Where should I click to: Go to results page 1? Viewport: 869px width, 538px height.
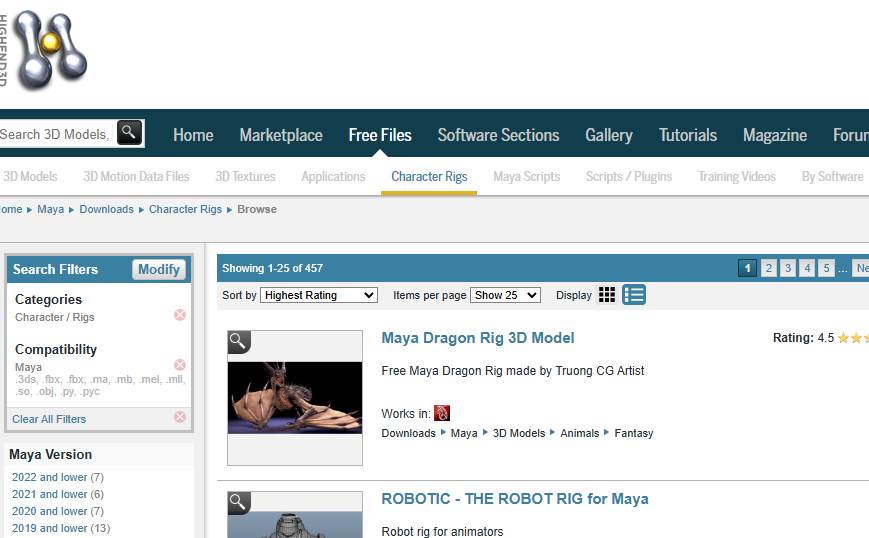[747, 269]
